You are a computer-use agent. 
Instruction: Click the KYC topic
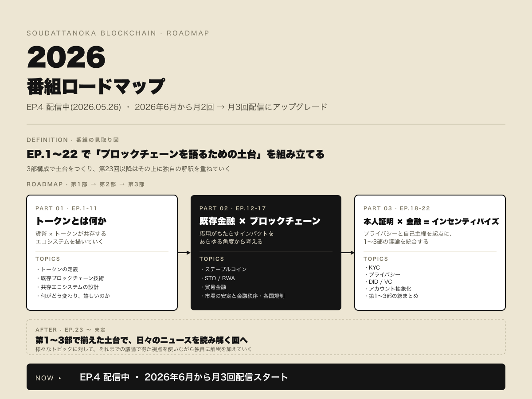372,268
